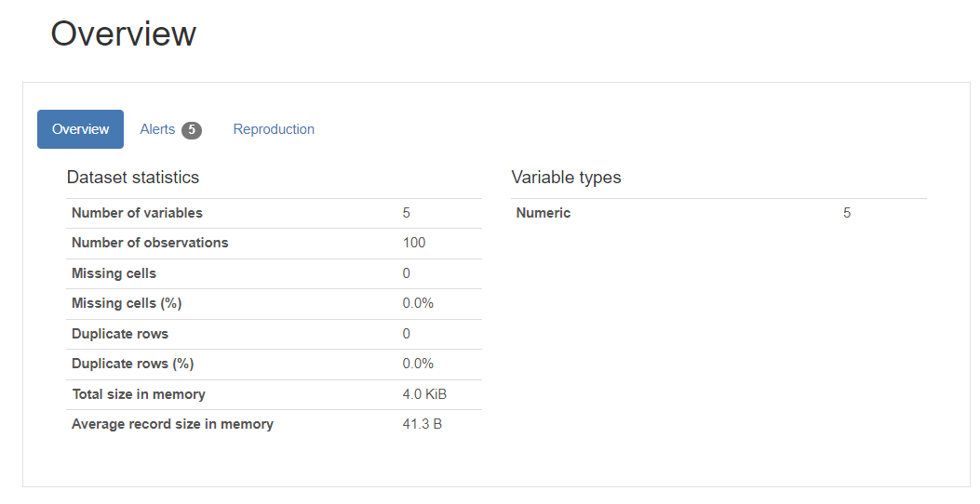Image resolution: width=980 pixels, height=504 pixels.
Task: Select the Missing cells row label
Action: pos(114,273)
